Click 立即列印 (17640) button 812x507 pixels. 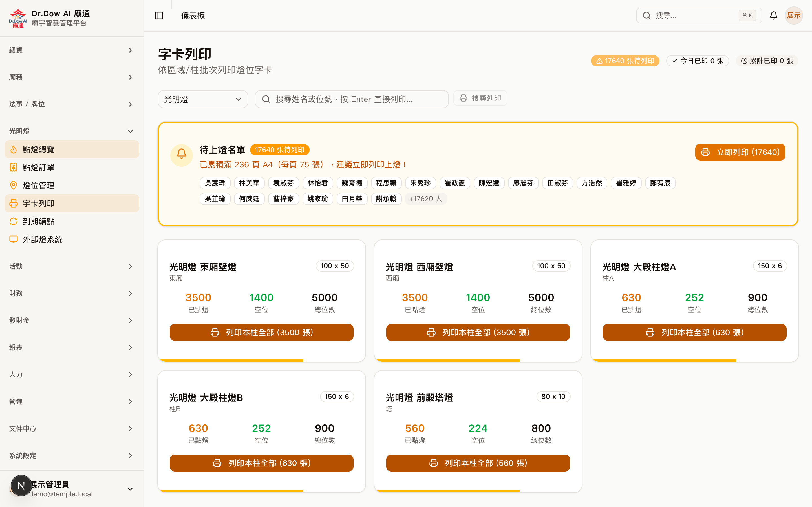pyautogui.click(x=740, y=152)
